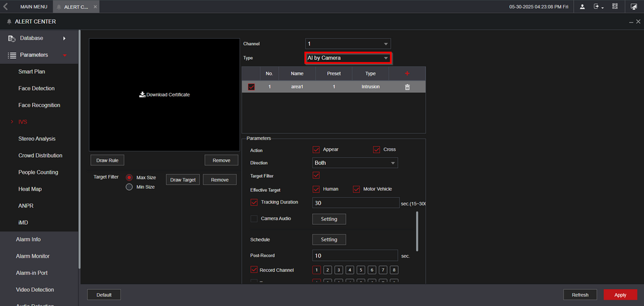644x306 pixels.
Task: Click the back arrow icon at top left
Action: [x=5, y=6]
